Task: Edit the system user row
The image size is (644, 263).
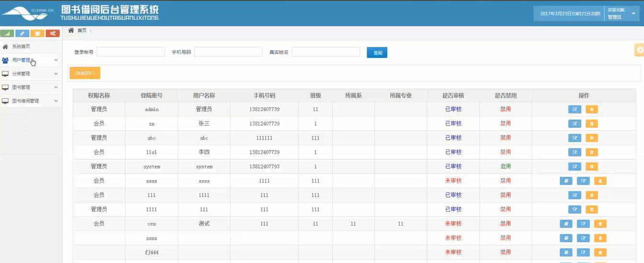Action: [x=575, y=167]
